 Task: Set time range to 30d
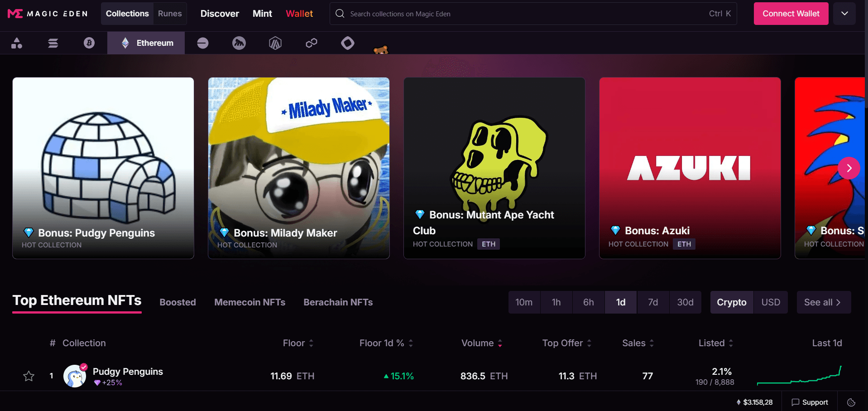685,302
